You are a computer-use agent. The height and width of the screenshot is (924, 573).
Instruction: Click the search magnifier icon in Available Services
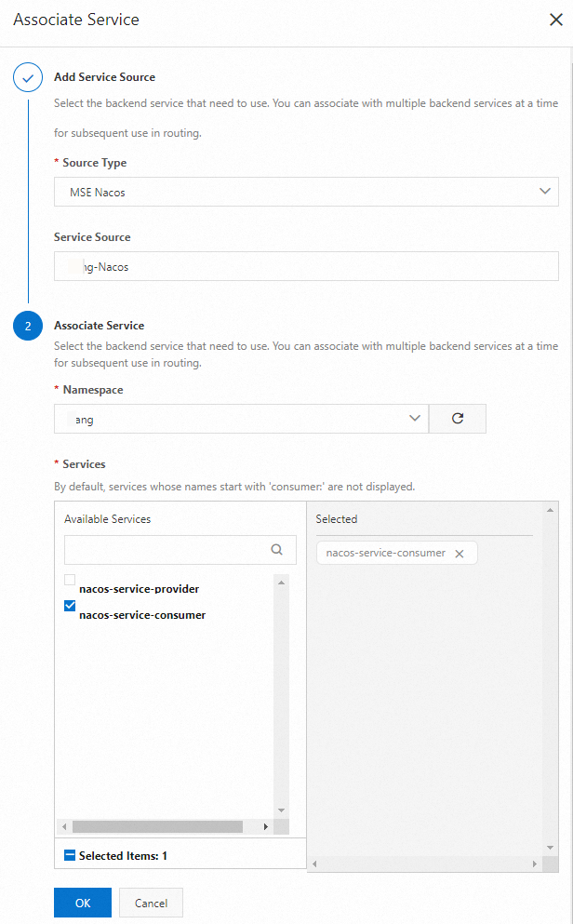pos(276,549)
